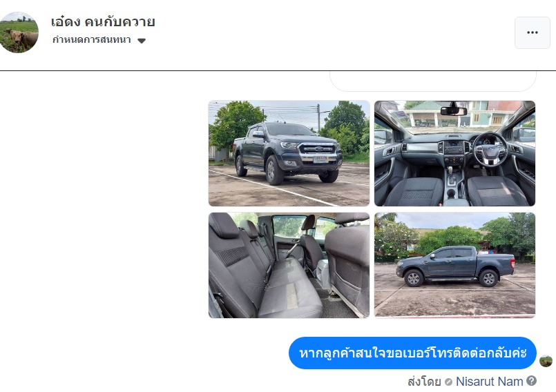Click the partially visible message bubble above photos

[433, 81]
